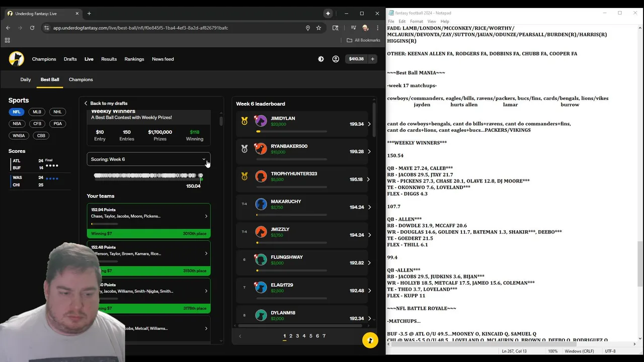This screenshot has height=362, width=644.
Task: Bookmark this page with star icon
Action: (x=318, y=28)
